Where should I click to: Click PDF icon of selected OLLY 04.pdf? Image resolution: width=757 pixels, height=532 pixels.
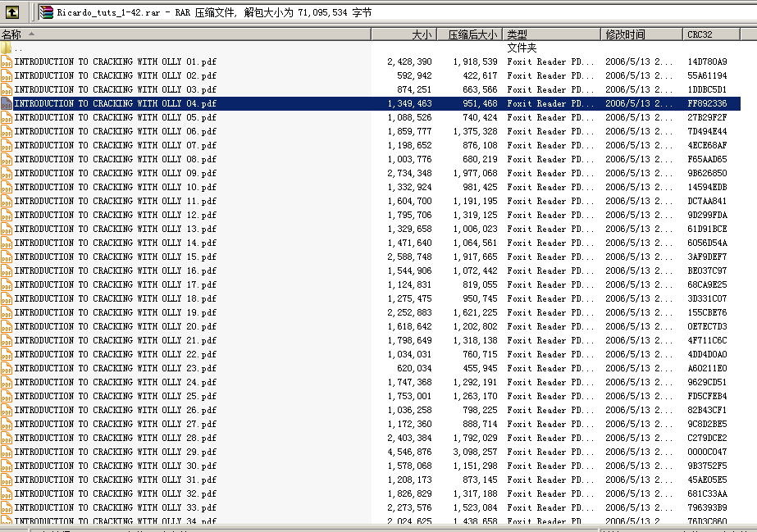[x=7, y=104]
